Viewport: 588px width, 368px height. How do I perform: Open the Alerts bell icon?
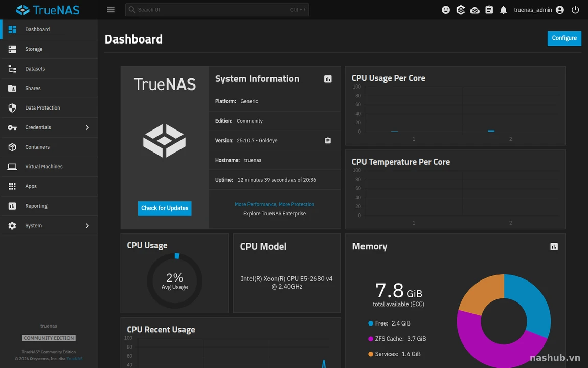point(503,10)
